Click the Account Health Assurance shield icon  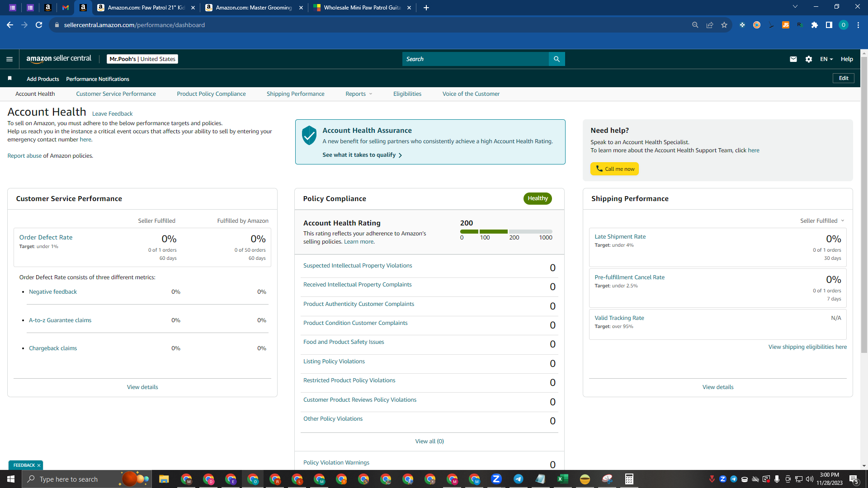coord(309,135)
